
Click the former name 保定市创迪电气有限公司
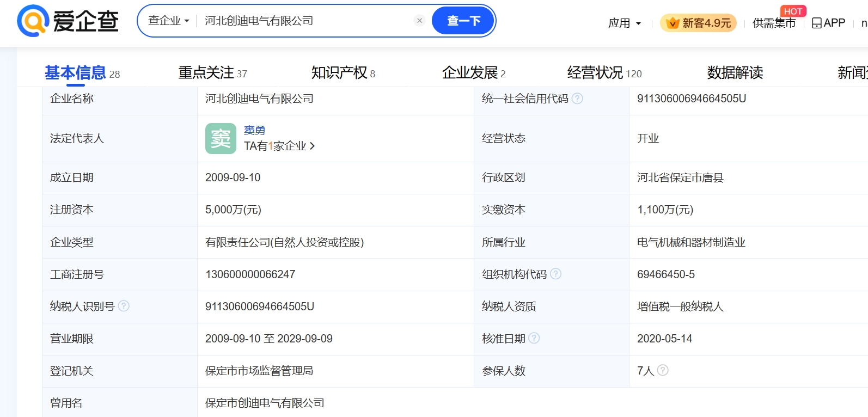click(x=265, y=403)
